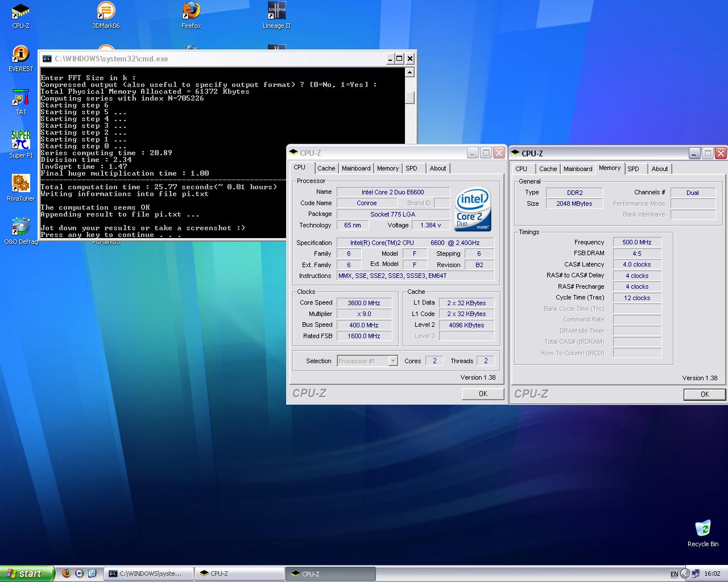Select the EVEREST desktop icon
The height and width of the screenshot is (582, 728).
(x=20, y=59)
